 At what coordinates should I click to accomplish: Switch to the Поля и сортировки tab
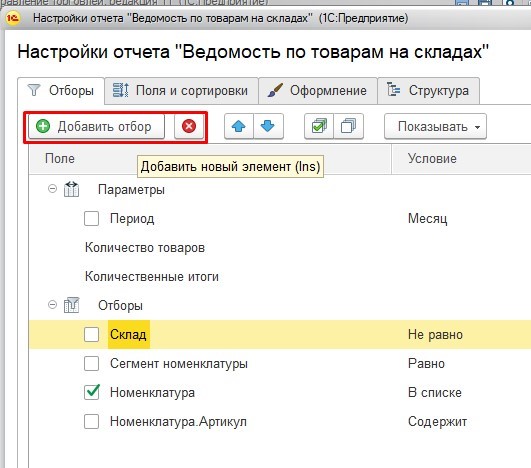[x=181, y=91]
